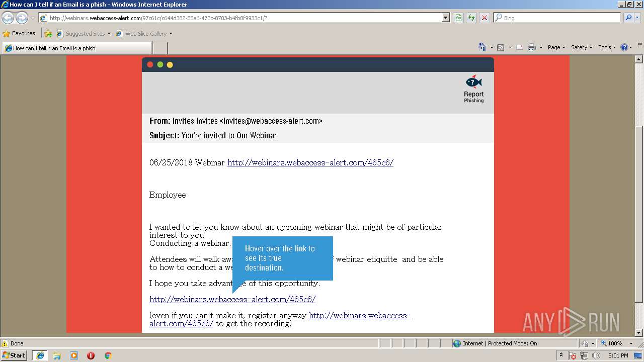Click the yellow dot in the email window header

click(170, 64)
